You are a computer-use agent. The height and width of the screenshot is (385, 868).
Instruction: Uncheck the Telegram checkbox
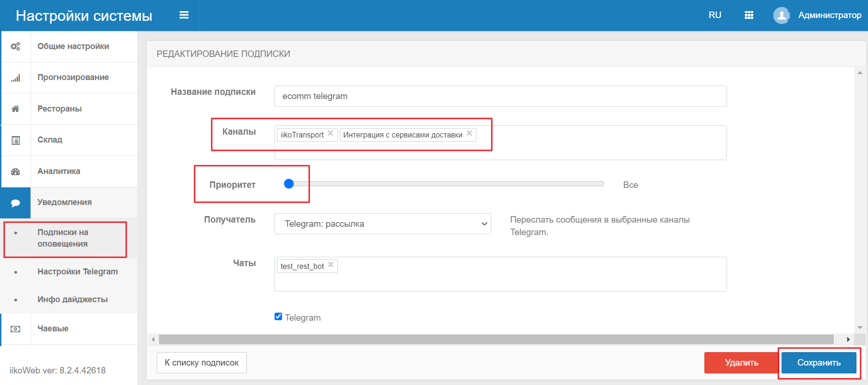tap(278, 317)
